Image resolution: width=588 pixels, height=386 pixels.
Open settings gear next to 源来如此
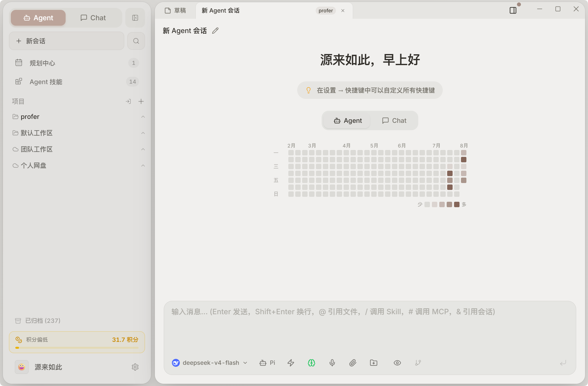[135, 367]
